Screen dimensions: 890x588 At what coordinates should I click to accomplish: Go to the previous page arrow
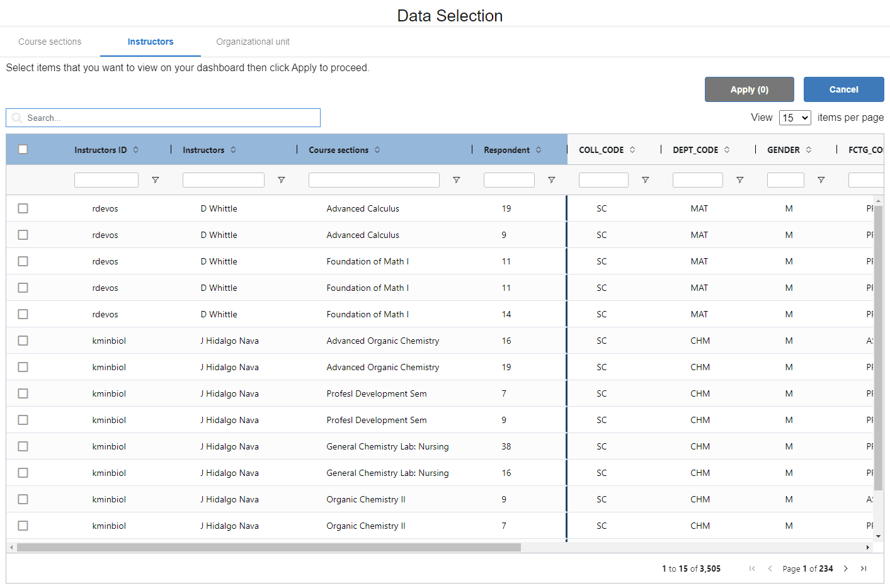[770, 568]
